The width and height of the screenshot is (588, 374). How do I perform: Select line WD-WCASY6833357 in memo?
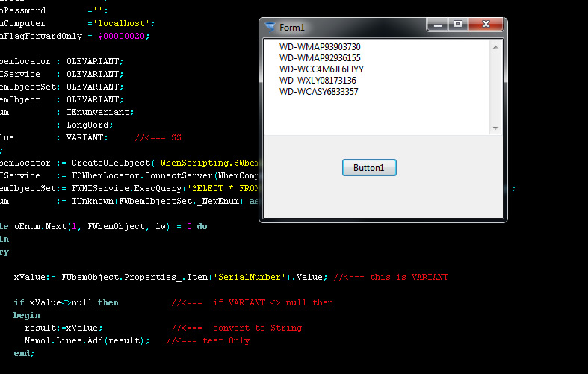click(x=319, y=92)
